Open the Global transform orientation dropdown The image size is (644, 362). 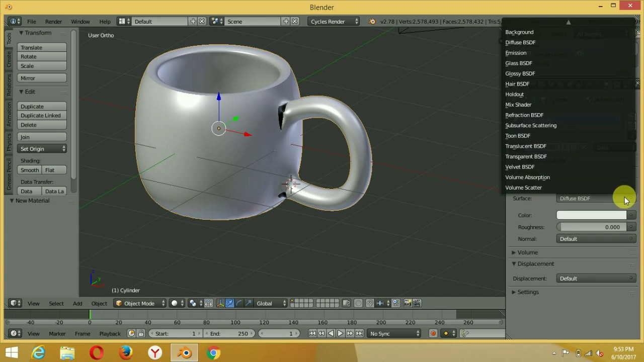coord(271,303)
